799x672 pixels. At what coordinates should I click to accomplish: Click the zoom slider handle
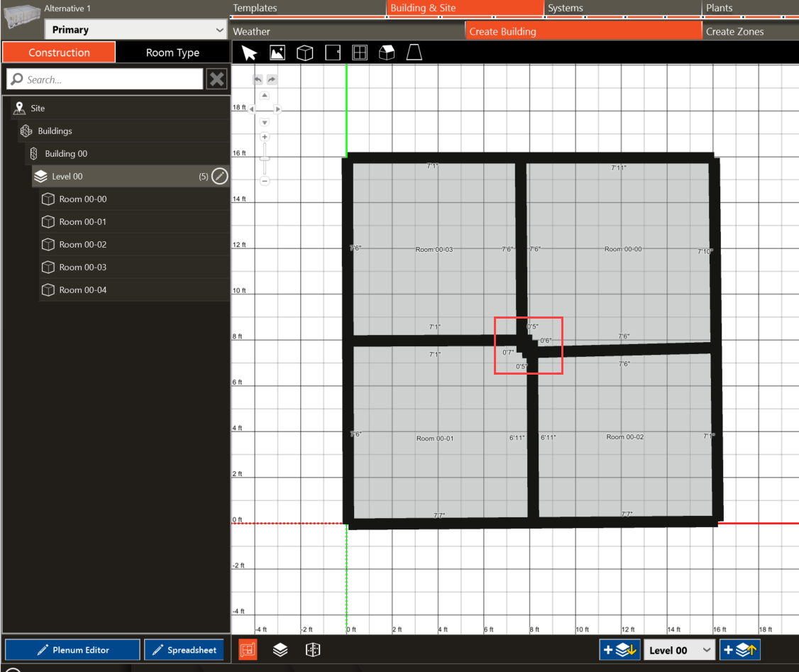tap(265, 158)
